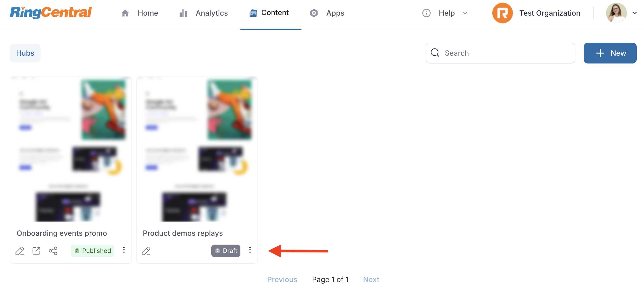Open the Apps tab

[x=327, y=13]
